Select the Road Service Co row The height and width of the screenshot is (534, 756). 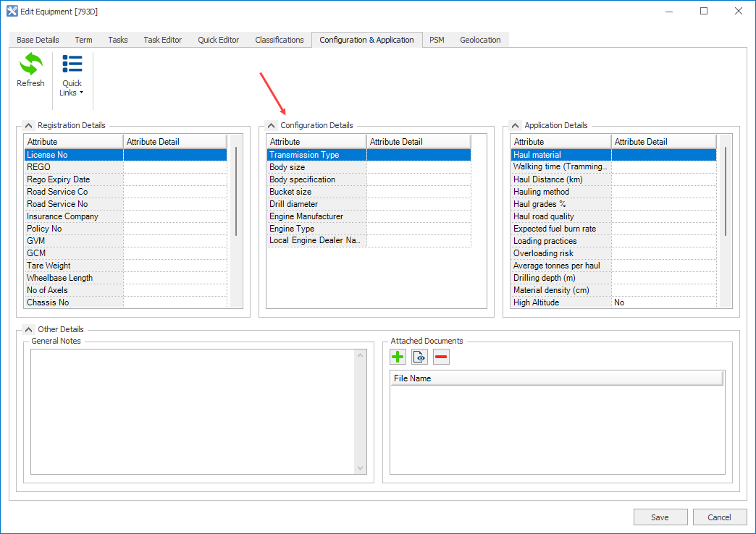[x=125, y=192]
